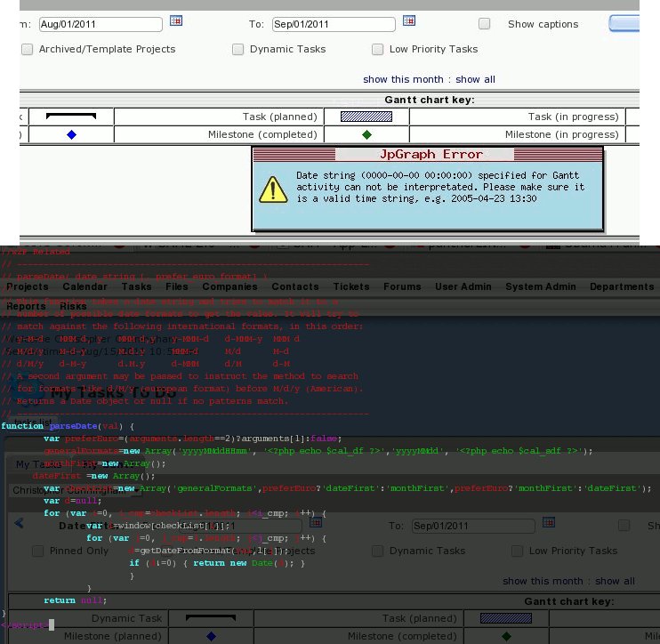Viewport: 660px width, 644px height.
Task: Select Files in the navigation bar
Action: point(177,286)
